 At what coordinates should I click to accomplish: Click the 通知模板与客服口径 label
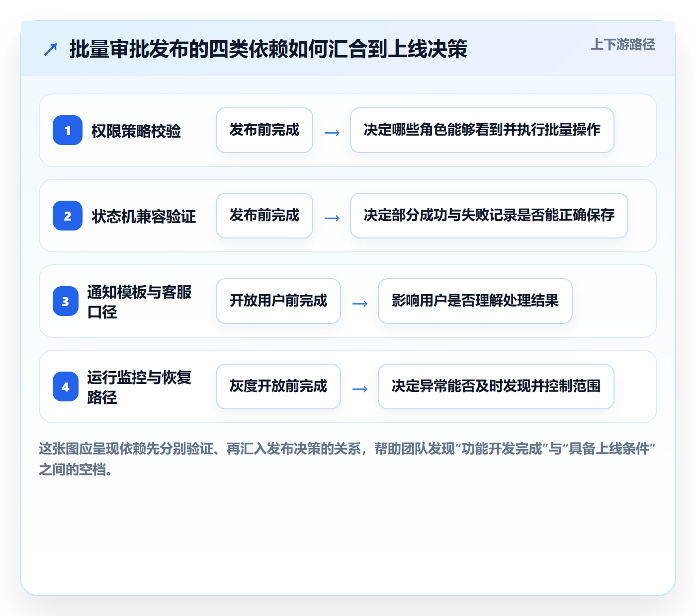(139, 302)
